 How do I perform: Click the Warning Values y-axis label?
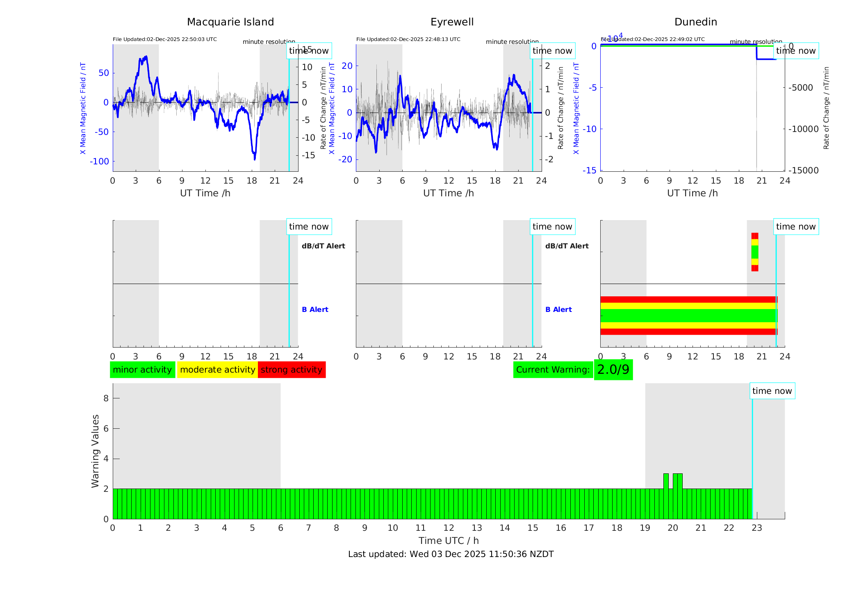95,451
